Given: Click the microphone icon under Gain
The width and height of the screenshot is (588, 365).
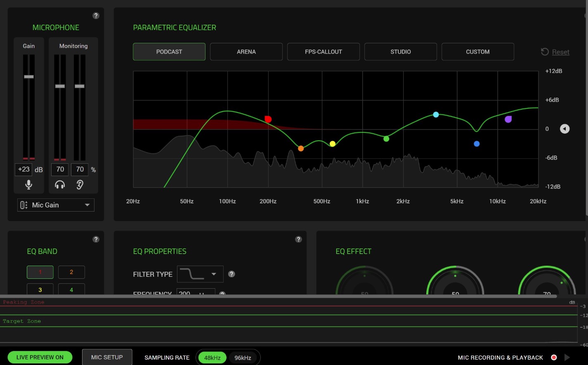Looking at the screenshot, I should 28,185.
